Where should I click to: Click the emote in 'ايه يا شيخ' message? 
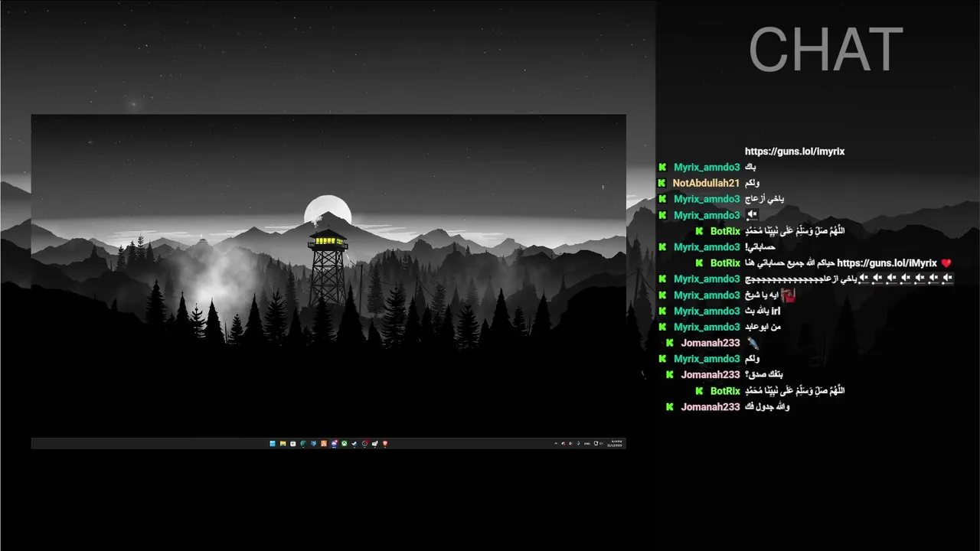click(x=789, y=295)
